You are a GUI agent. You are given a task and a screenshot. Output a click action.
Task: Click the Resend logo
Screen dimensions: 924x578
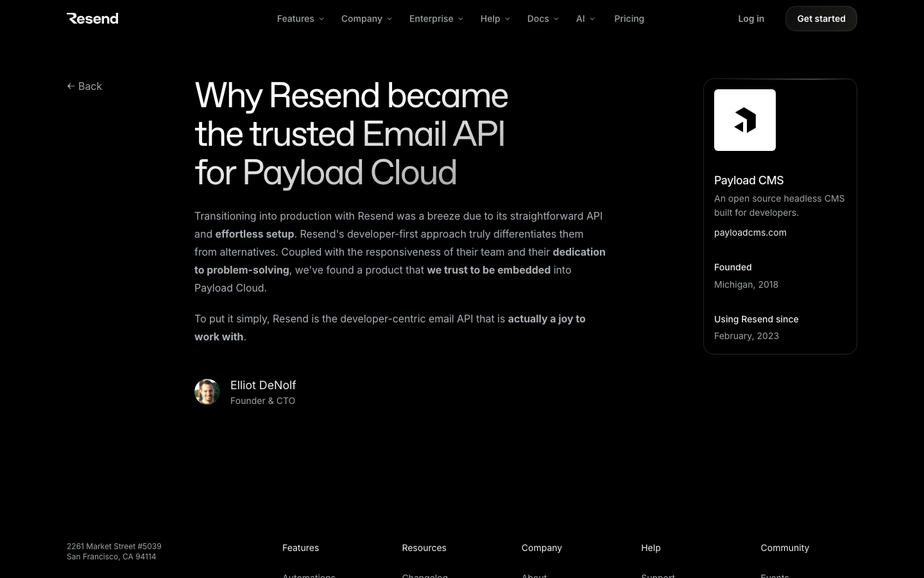click(92, 19)
